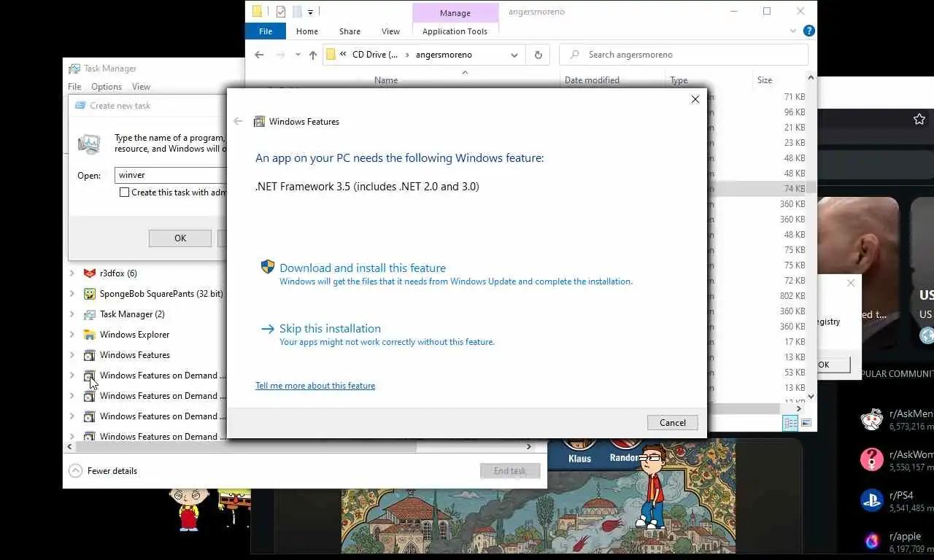Click the Open field containing winver
Image resolution: width=934 pixels, height=560 pixels.
171,175
